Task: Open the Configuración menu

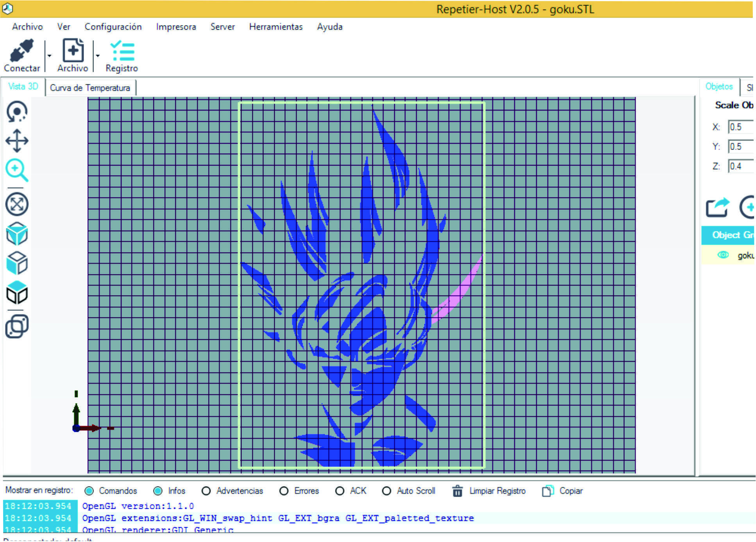Action: (113, 27)
